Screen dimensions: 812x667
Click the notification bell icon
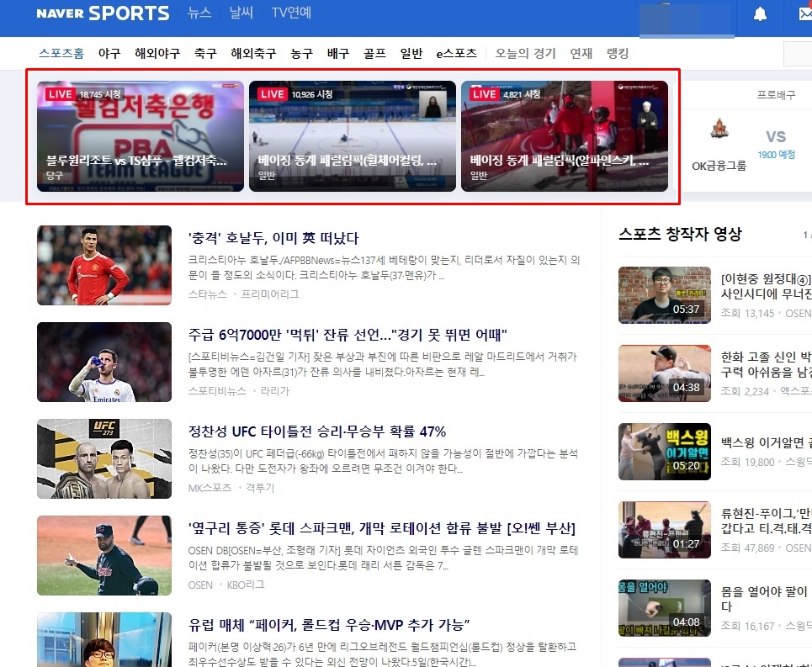click(x=761, y=13)
